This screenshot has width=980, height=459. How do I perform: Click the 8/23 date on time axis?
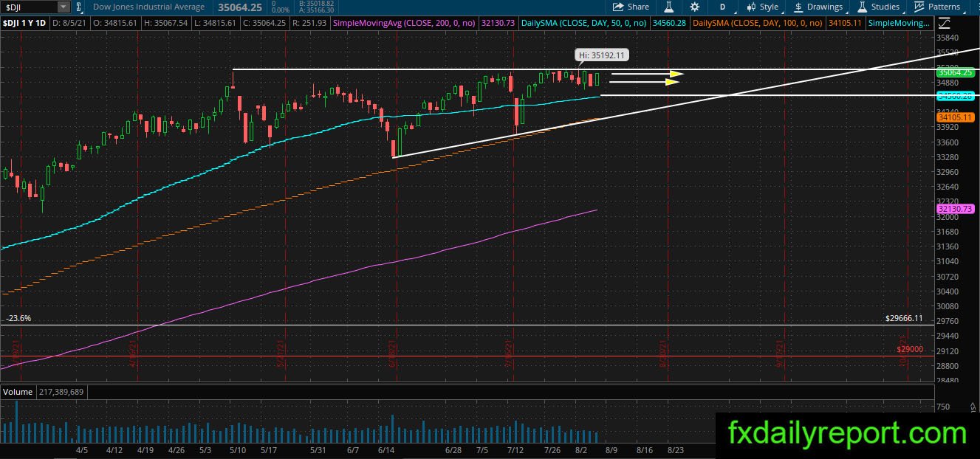(675, 449)
